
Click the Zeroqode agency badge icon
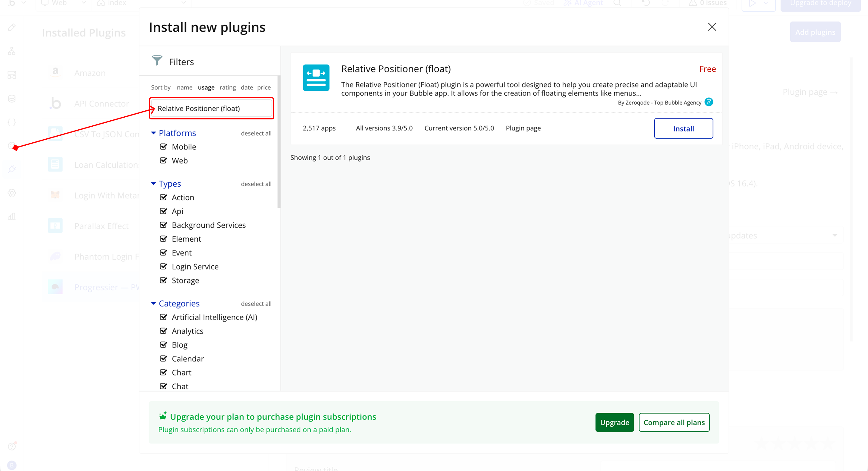coord(709,102)
